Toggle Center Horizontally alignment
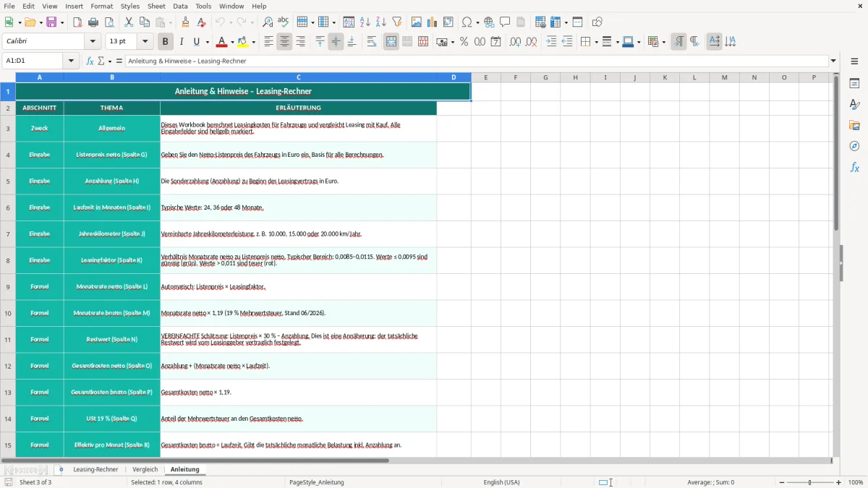This screenshot has width=868, height=488. click(x=284, y=42)
